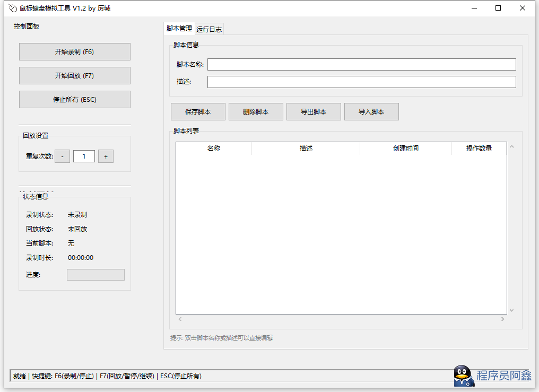This screenshot has height=392, width=539.
Task: Decrease repeat count with minus button
Action: point(63,156)
